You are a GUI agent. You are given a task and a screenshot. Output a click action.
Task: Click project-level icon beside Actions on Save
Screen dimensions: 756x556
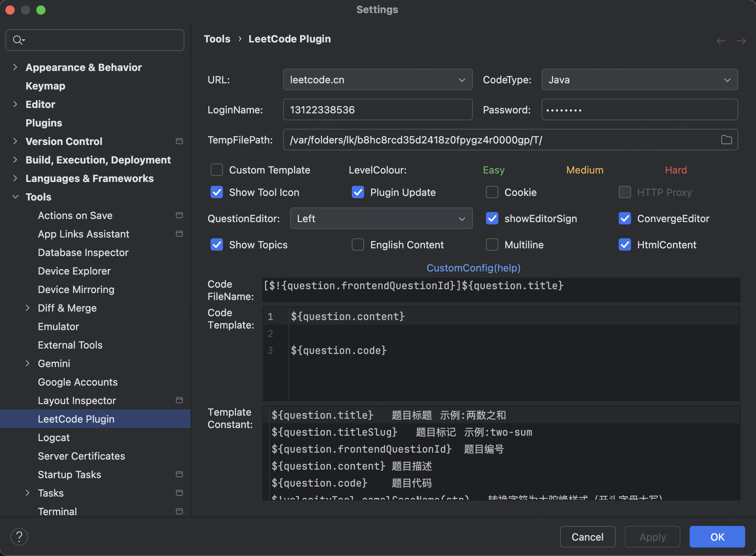click(x=179, y=215)
